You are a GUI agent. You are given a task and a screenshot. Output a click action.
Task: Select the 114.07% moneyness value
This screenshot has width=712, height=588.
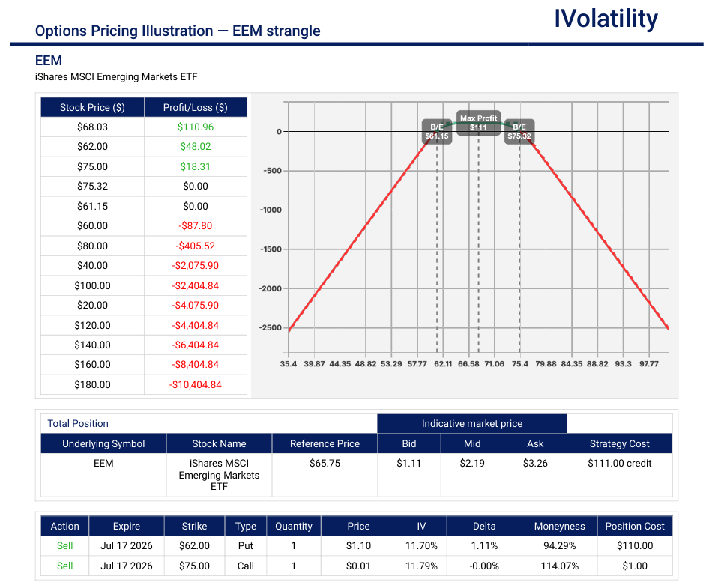coord(559,566)
